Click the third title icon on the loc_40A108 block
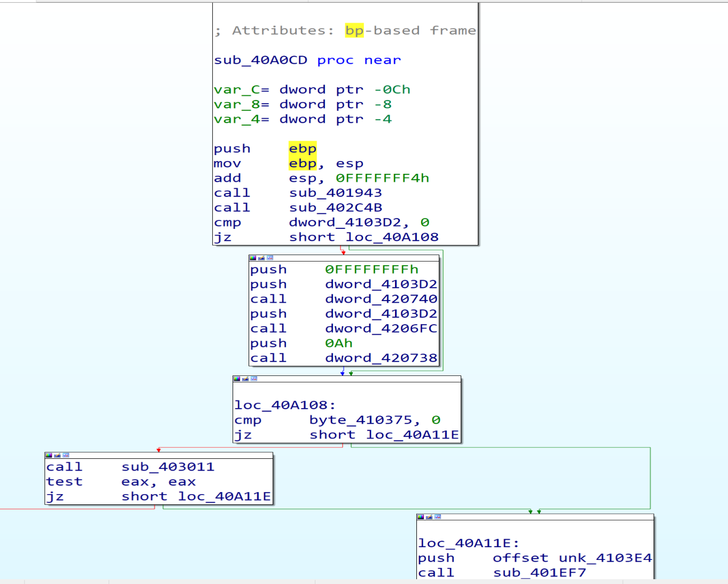This screenshot has width=728, height=584. [254, 379]
